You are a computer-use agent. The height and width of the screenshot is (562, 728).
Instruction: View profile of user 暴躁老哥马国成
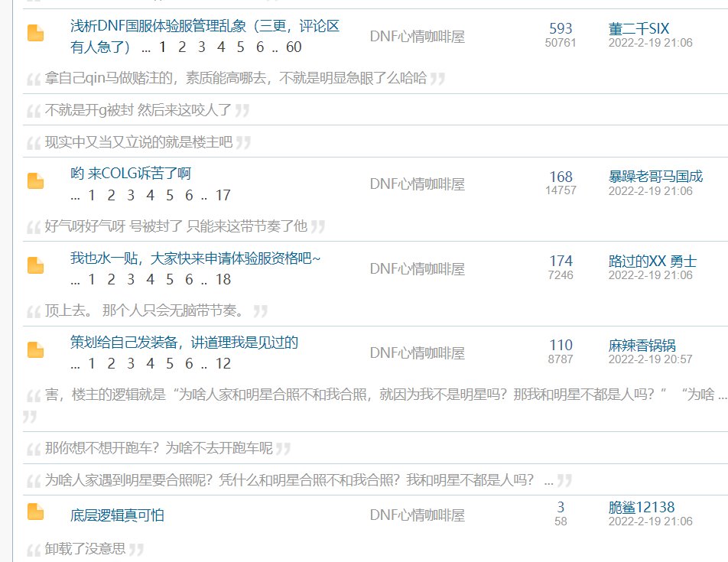(655, 177)
